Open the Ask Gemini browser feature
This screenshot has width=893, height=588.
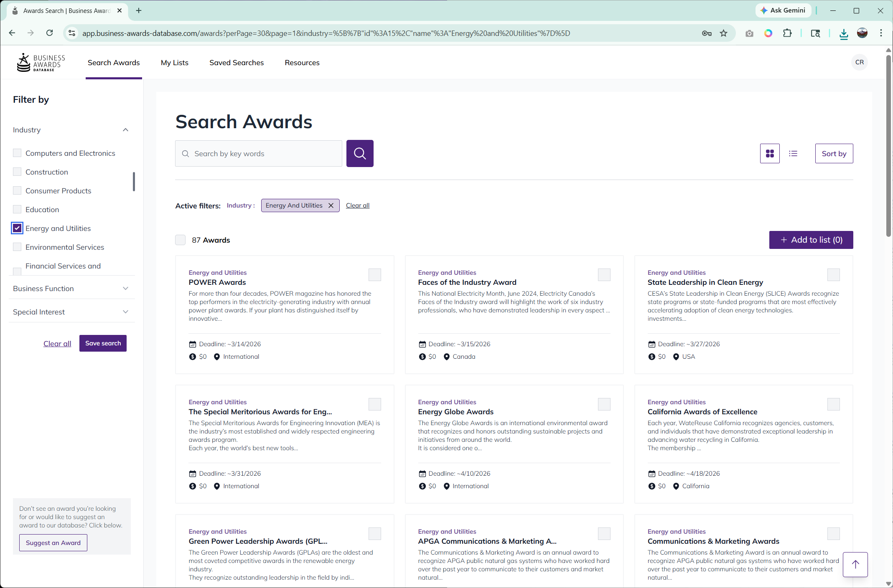click(783, 10)
